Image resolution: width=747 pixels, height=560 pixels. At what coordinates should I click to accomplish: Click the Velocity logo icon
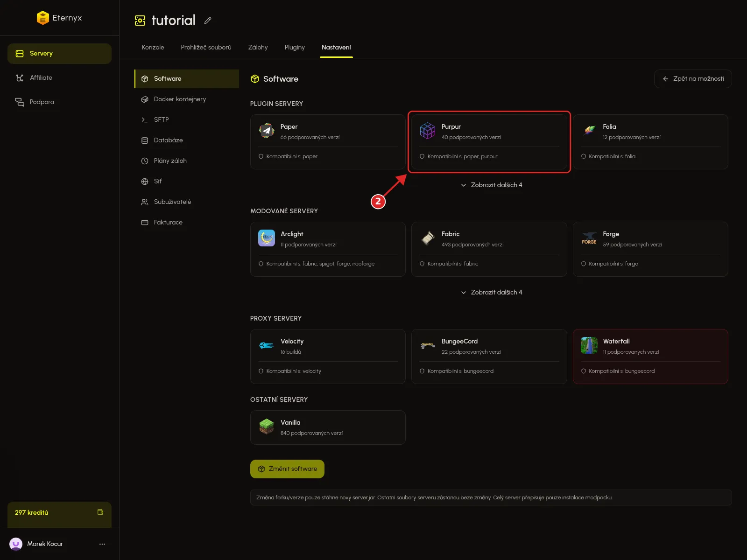coord(267,345)
